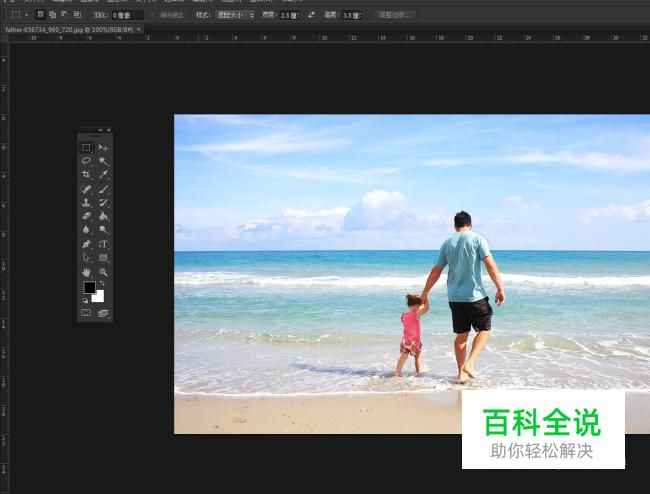Select the Hand tool
The image size is (650, 494).
[x=86, y=272]
